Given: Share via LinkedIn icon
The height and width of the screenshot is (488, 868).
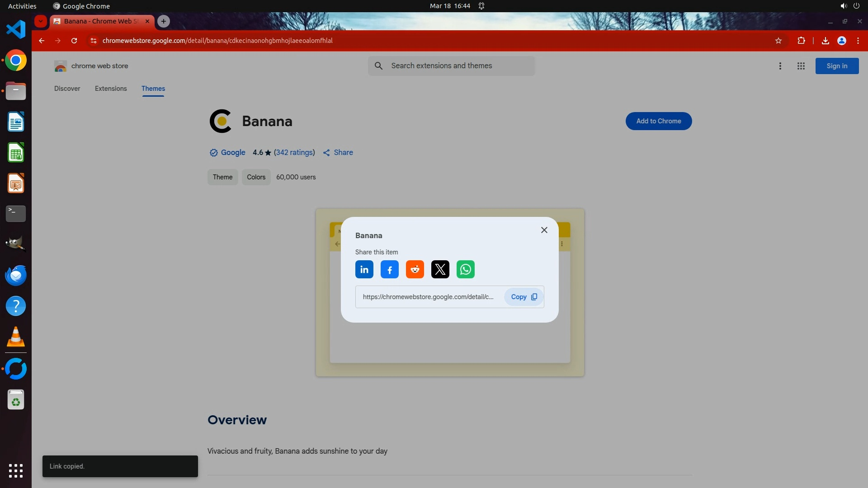Looking at the screenshot, I should [364, 270].
